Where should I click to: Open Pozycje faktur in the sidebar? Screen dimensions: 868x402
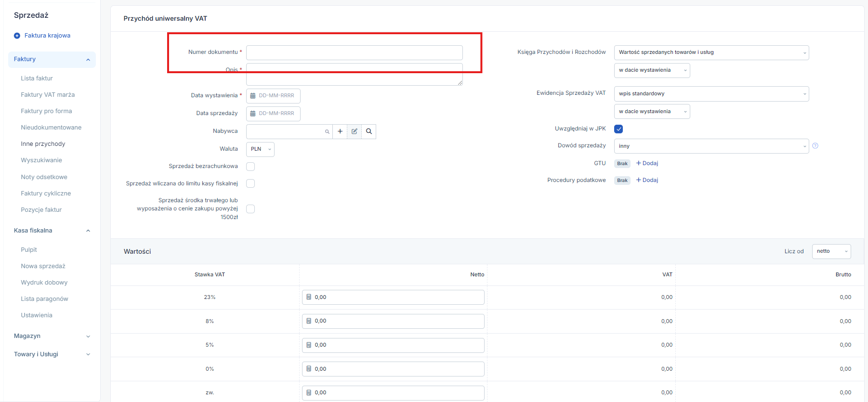pyautogui.click(x=41, y=210)
